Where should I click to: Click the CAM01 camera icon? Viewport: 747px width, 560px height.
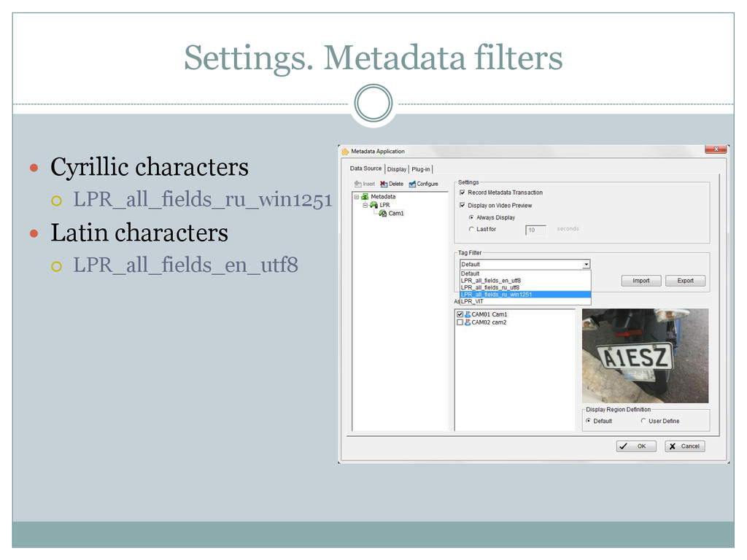(x=468, y=314)
